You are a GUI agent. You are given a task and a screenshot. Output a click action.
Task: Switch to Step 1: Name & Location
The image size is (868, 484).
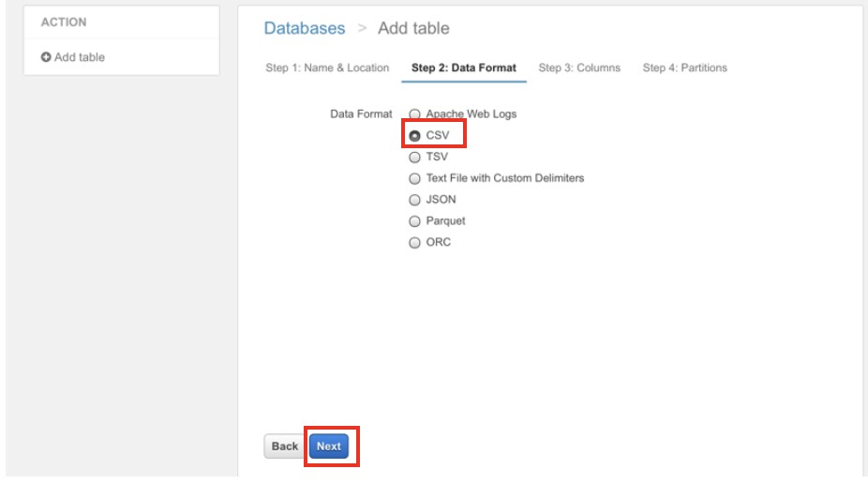coord(327,68)
